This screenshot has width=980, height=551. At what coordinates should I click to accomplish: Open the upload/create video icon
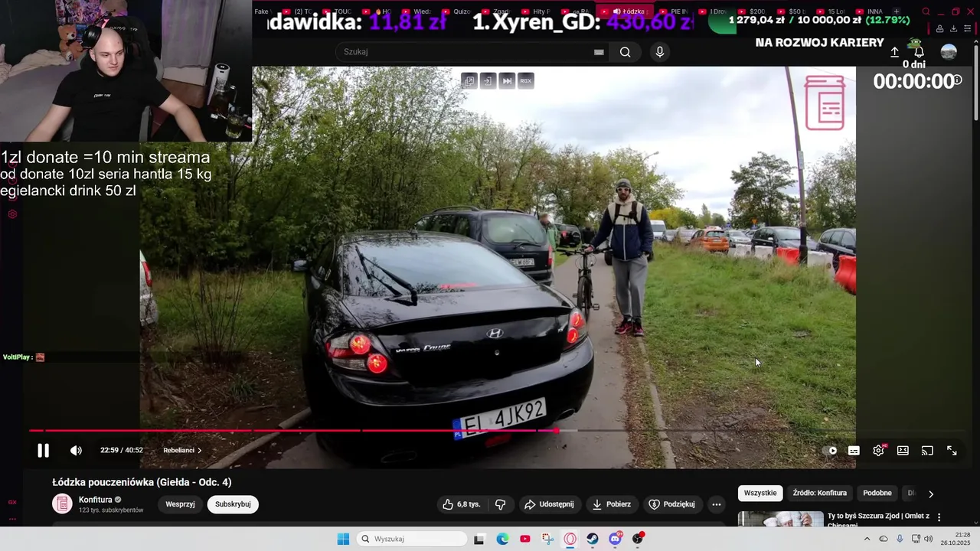coord(894,52)
